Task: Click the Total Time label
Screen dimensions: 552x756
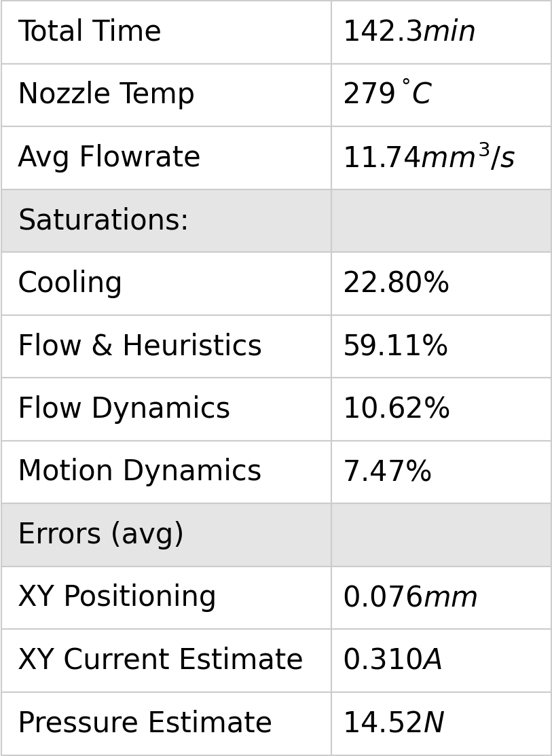Action: pos(89,32)
